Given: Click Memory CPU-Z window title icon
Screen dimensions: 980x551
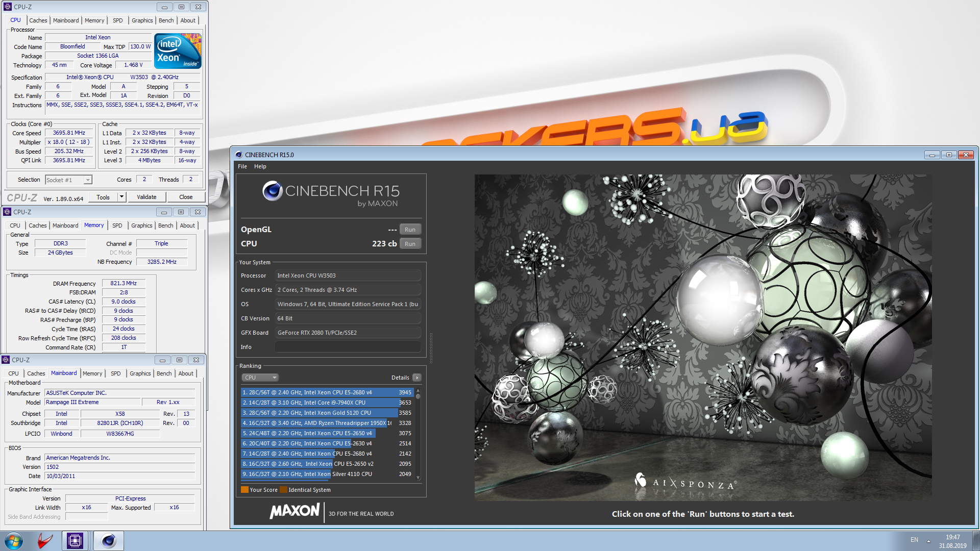Looking at the screenshot, I should [x=7, y=212].
